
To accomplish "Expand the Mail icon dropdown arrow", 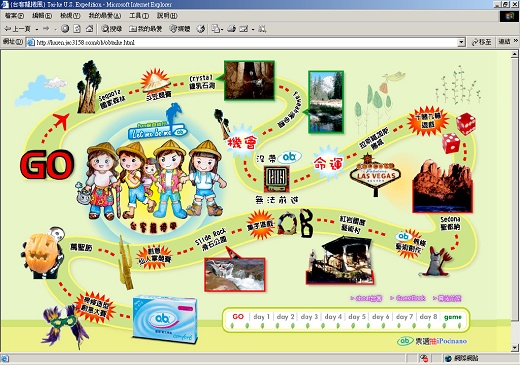I will pyautogui.click(x=222, y=29).
